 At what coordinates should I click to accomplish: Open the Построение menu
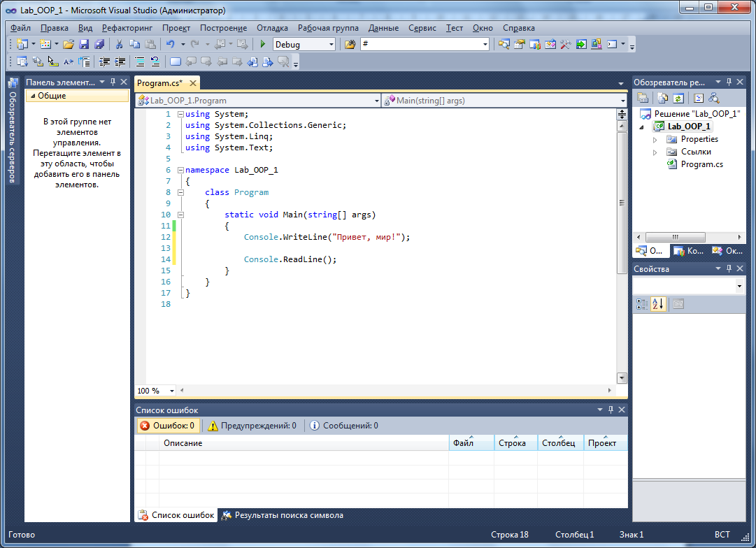click(223, 28)
